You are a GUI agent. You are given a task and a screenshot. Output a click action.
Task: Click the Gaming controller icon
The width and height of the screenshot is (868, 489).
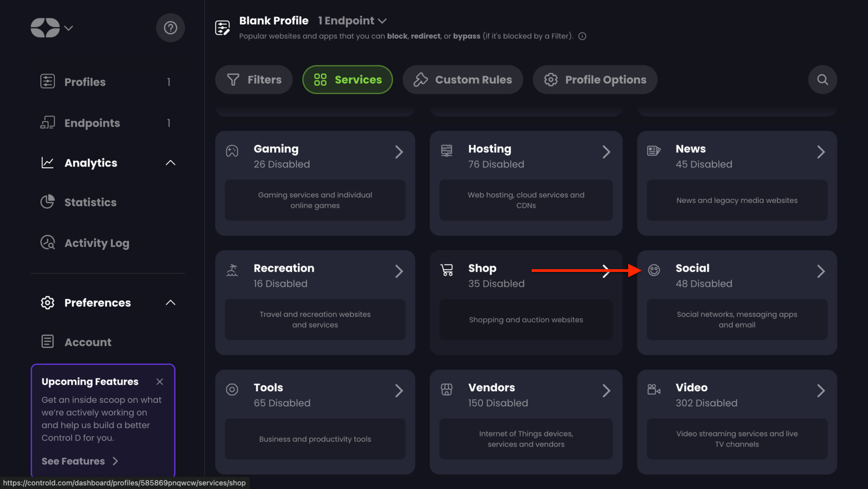(232, 152)
